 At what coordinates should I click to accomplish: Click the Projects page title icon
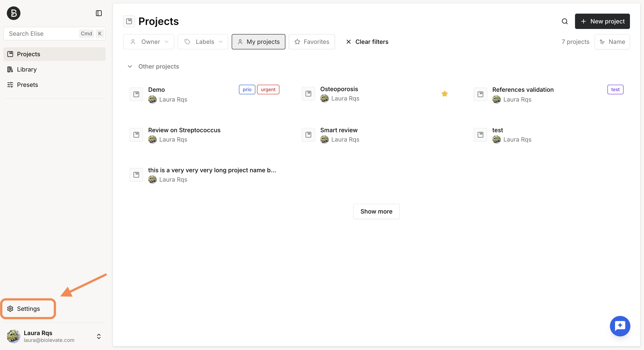[x=129, y=21]
